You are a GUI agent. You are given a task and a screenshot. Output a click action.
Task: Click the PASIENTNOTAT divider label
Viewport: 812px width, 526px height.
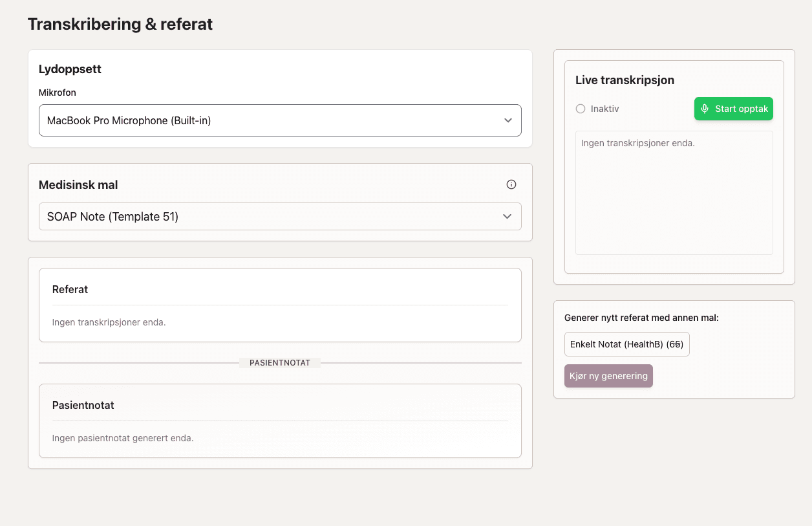coord(280,362)
